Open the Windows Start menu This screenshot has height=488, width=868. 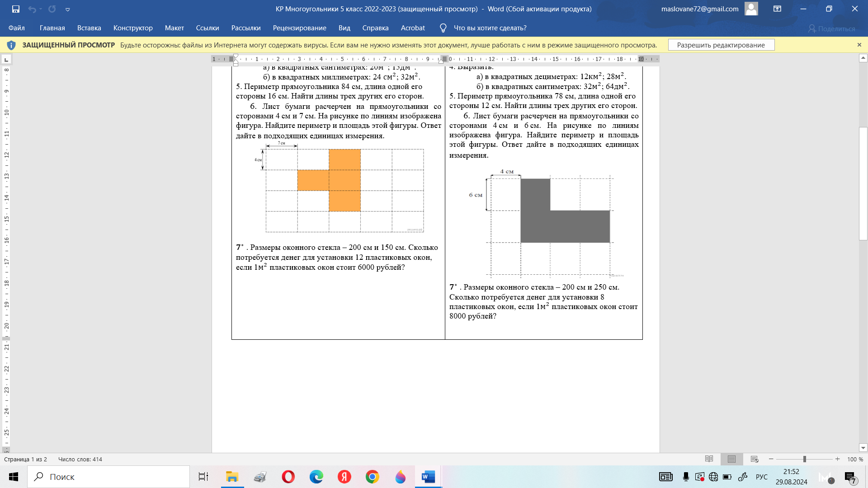click(x=14, y=477)
